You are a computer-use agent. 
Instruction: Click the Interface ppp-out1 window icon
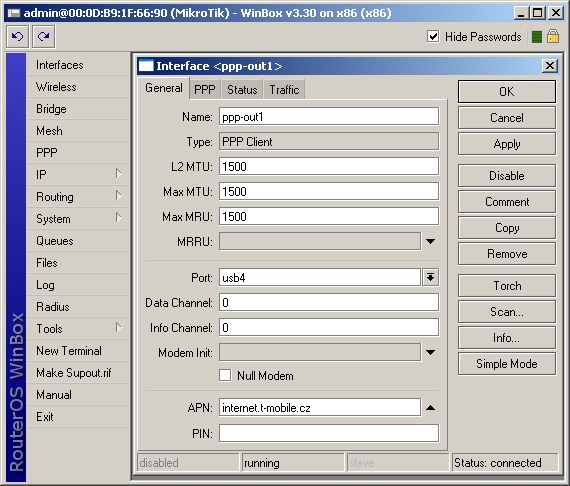click(x=146, y=66)
